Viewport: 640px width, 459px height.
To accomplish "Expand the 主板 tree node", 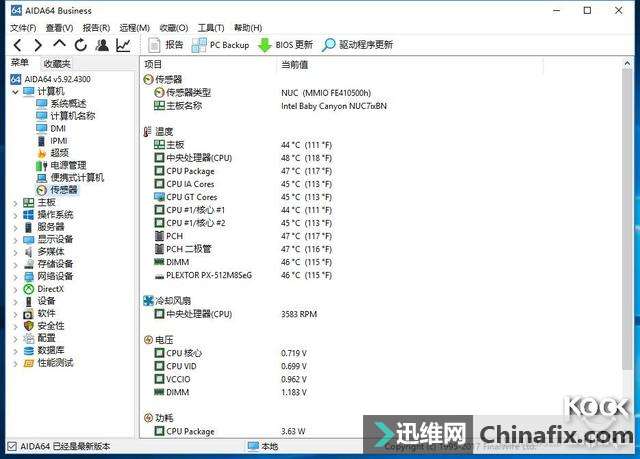I will tap(15, 203).
